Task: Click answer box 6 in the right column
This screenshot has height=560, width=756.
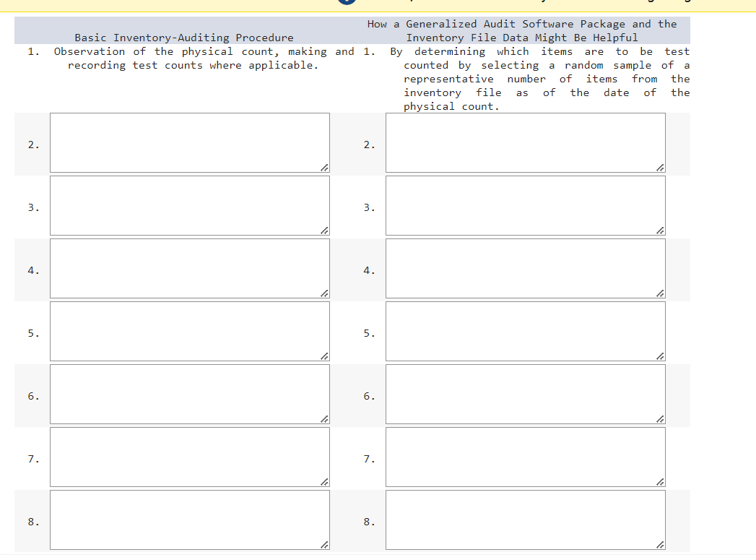Action: click(x=525, y=392)
